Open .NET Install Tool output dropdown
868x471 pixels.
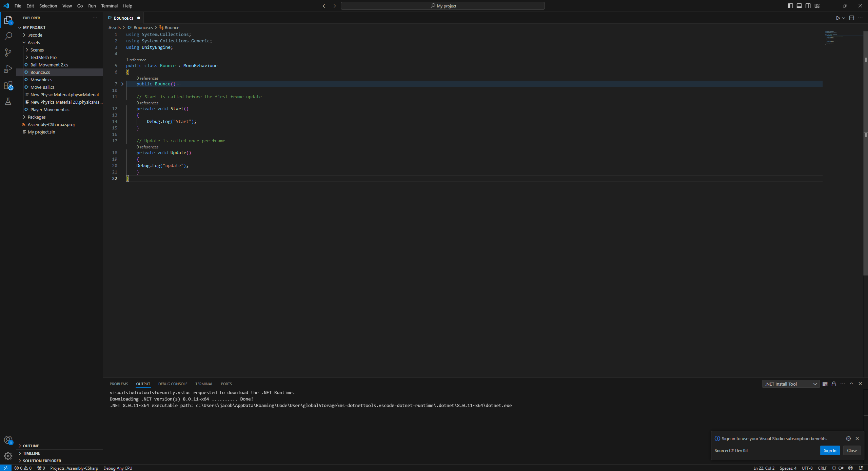coord(791,384)
